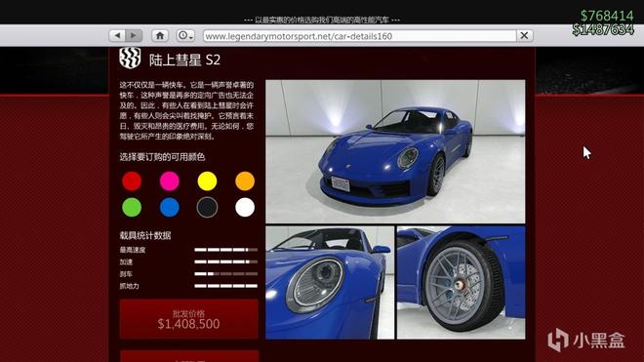
Task: Click the partially visible button below price
Action: tap(189, 356)
